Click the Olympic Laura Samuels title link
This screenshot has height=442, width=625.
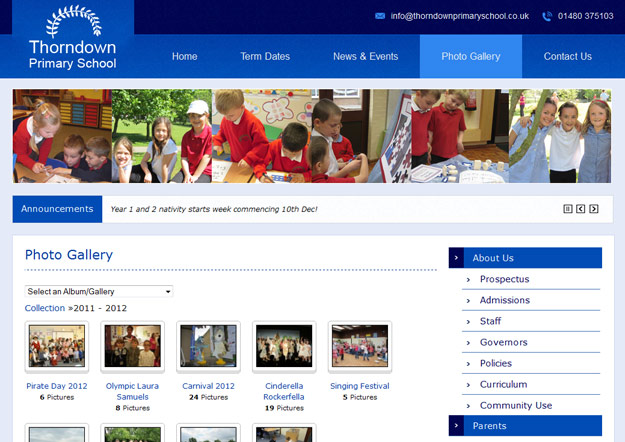click(132, 391)
